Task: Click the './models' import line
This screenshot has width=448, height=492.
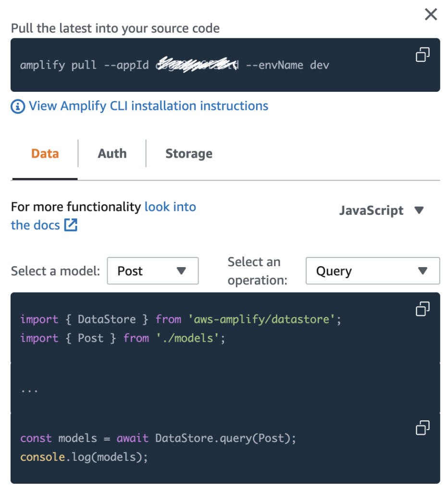Action: click(x=123, y=338)
